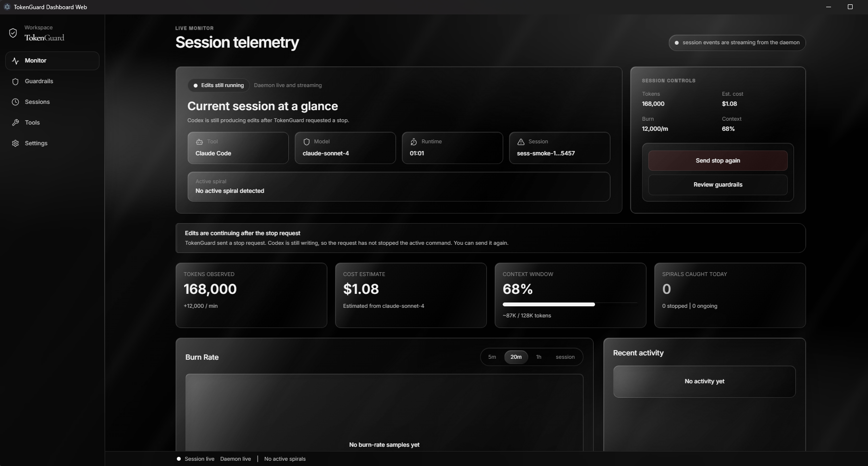Click the TokenGuard workspace shield logo
This screenshot has width=868, height=466.
pyautogui.click(x=13, y=33)
